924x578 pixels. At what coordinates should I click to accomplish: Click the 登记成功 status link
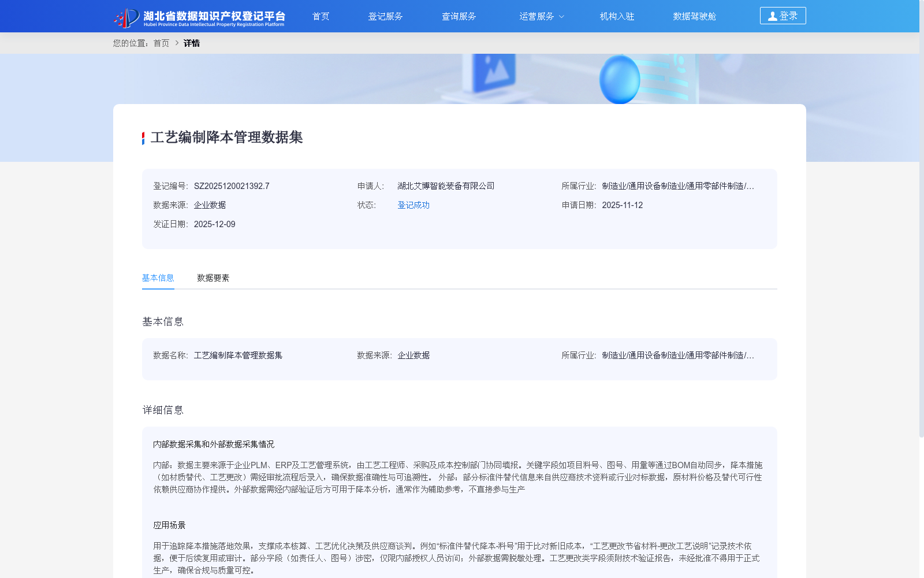coord(413,205)
